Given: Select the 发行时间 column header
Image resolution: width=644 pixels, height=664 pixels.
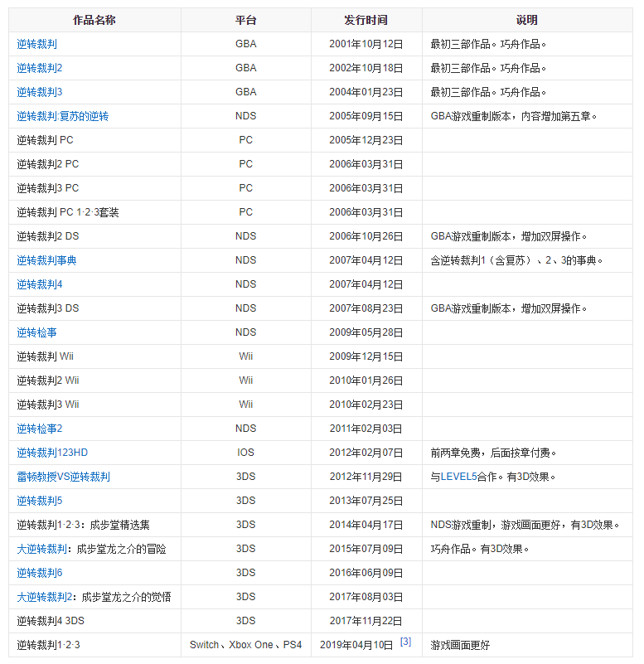Looking at the screenshot, I should click(x=366, y=20).
